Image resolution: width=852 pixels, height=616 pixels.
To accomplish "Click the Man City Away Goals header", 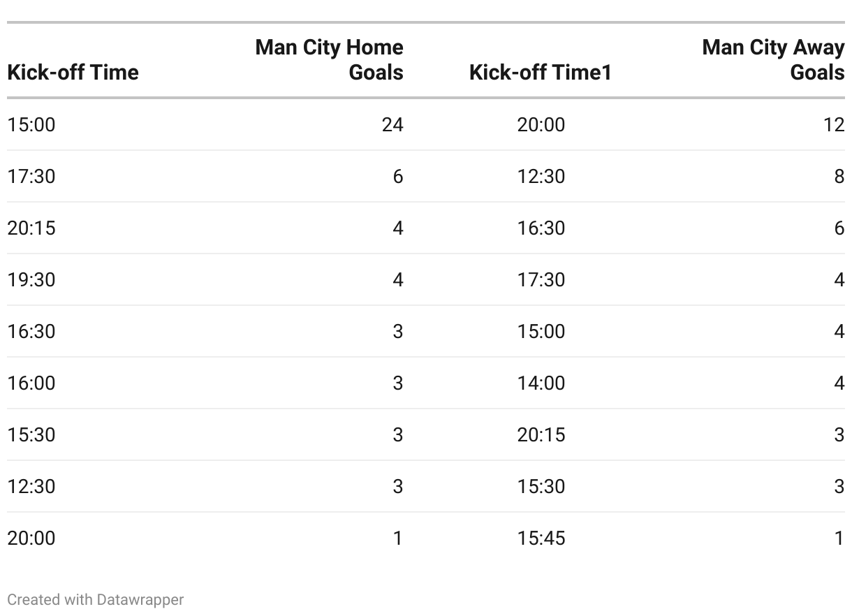I will point(773,59).
